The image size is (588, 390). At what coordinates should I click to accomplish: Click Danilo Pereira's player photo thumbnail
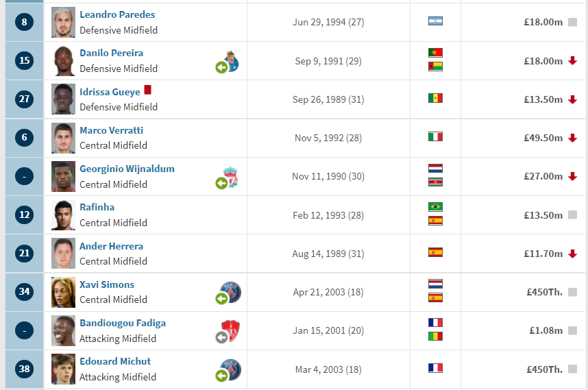coord(63,61)
